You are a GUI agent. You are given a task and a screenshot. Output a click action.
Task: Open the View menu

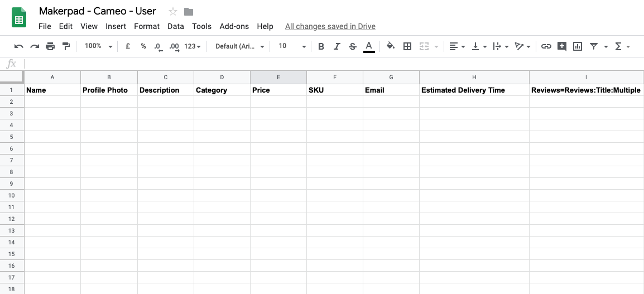point(89,26)
